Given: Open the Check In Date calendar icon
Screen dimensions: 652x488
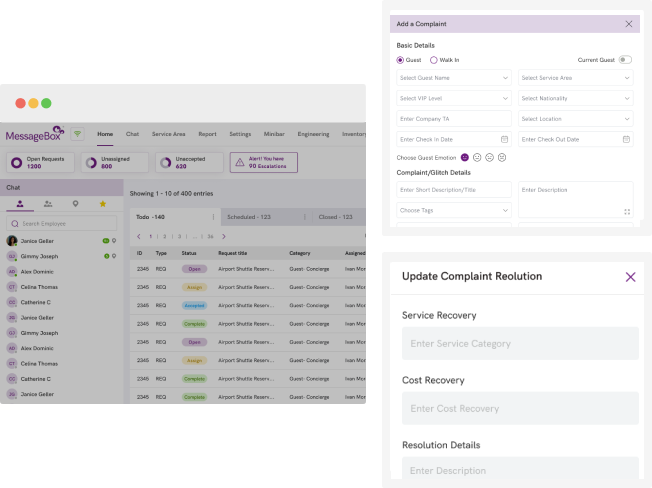Looking at the screenshot, I should tap(505, 139).
